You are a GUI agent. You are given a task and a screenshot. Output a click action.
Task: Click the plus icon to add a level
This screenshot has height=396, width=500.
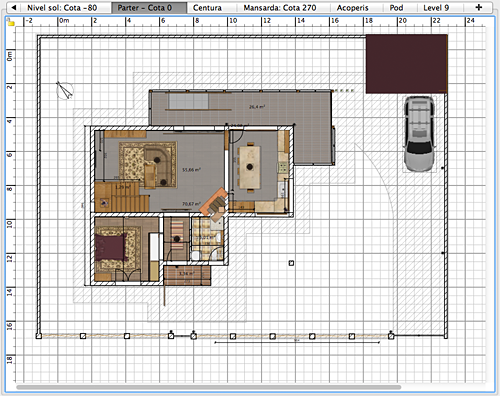[479, 7]
